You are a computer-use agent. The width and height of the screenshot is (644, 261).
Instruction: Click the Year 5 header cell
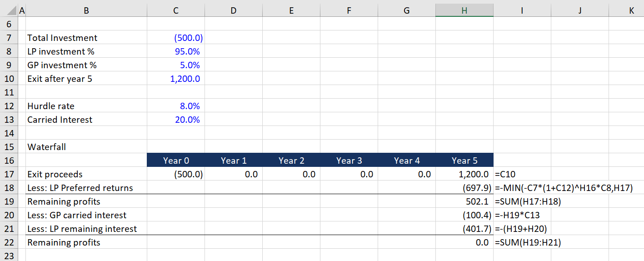[x=464, y=161]
